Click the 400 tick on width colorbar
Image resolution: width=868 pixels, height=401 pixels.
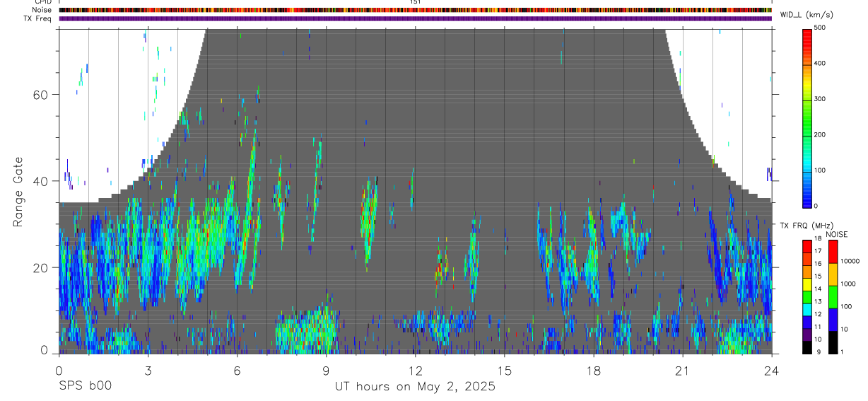(x=821, y=64)
